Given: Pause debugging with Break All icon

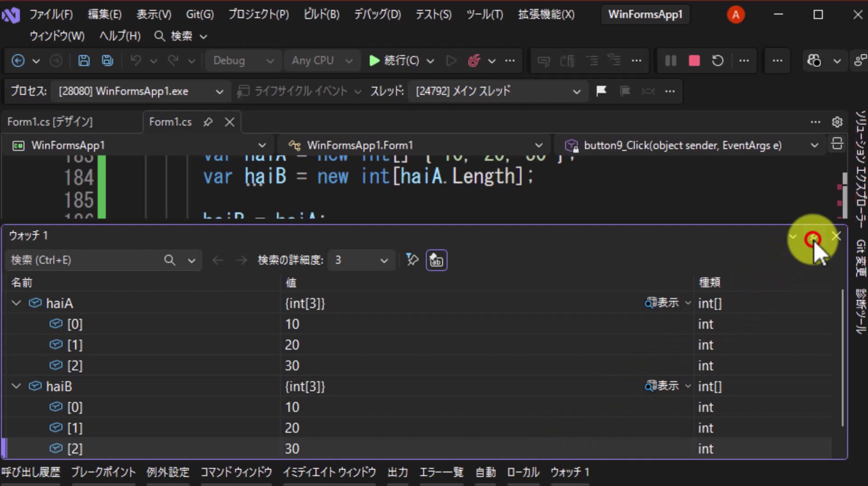Looking at the screenshot, I should point(671,61).
